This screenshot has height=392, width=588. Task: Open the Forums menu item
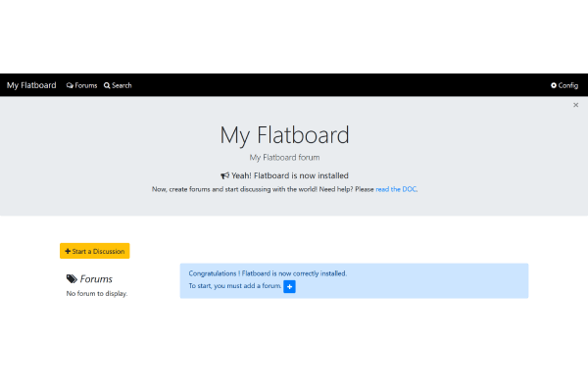point(81,85)
